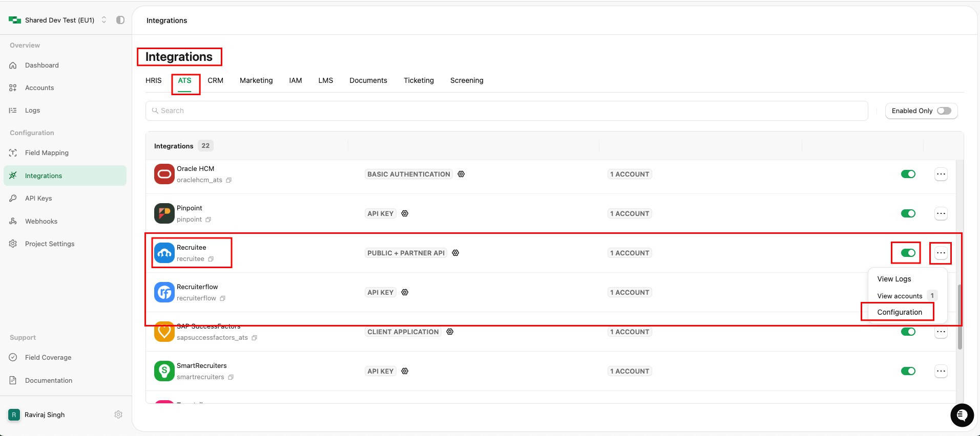Screen dimensions: 980x436
Task: Open Accounts in the sidebar
Action: 39,88
